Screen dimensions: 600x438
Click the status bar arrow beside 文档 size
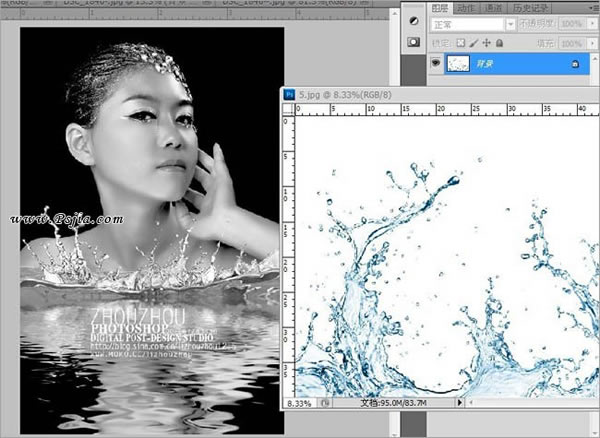pyautogui.click(x=459, y=402)
